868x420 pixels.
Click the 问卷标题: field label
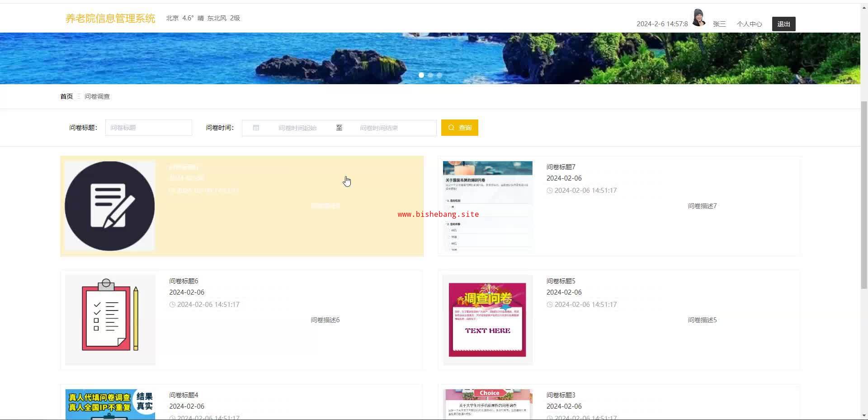coord(83,128)
